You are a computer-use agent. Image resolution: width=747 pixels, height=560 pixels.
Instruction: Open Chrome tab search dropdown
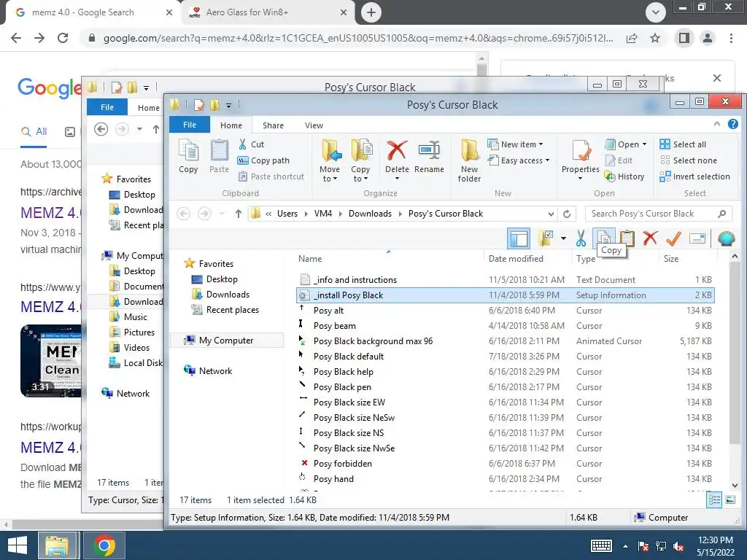coord(656,12)
